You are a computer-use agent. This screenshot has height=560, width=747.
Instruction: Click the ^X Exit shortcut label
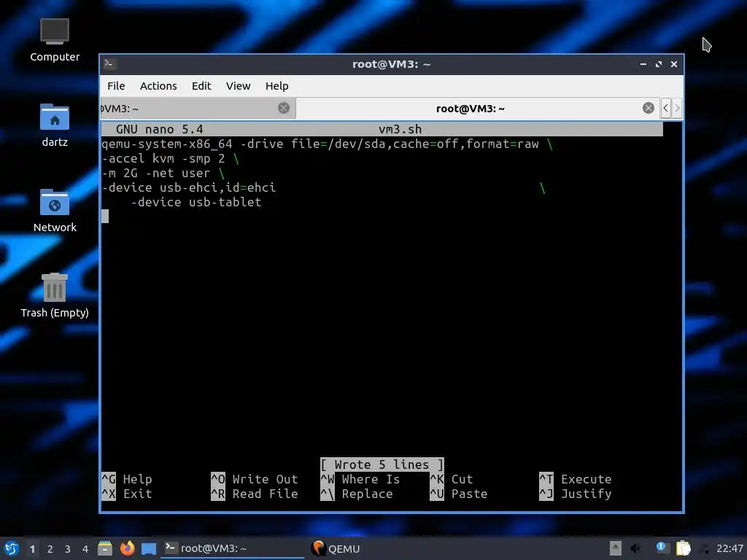pyautogui.click(x=127, y=494)
